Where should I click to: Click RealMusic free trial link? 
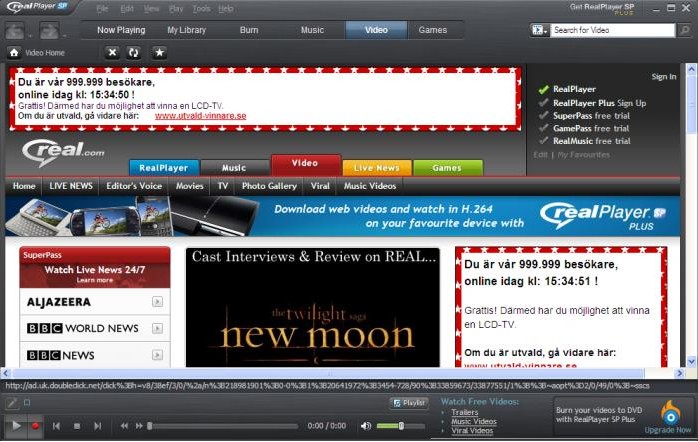click(592, 141)
